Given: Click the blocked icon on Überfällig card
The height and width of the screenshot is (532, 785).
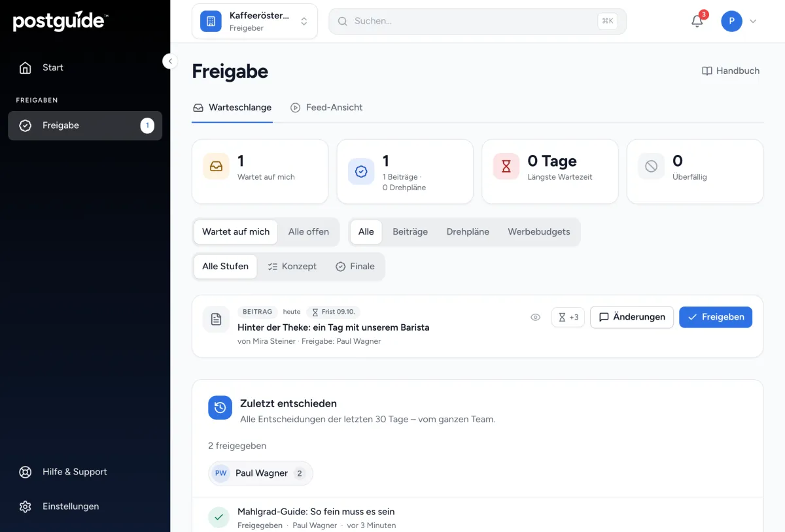Looking at the screenshot, I should point(651,167).
